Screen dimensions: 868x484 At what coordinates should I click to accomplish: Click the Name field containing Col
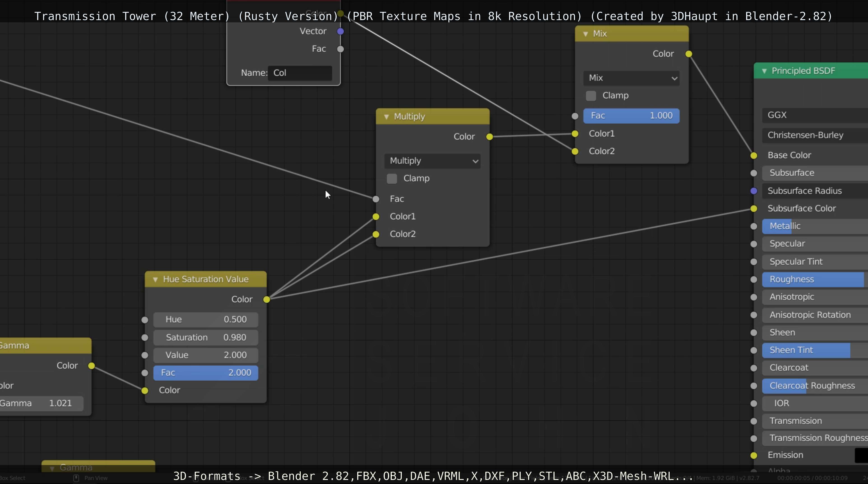tap(299, 73)
